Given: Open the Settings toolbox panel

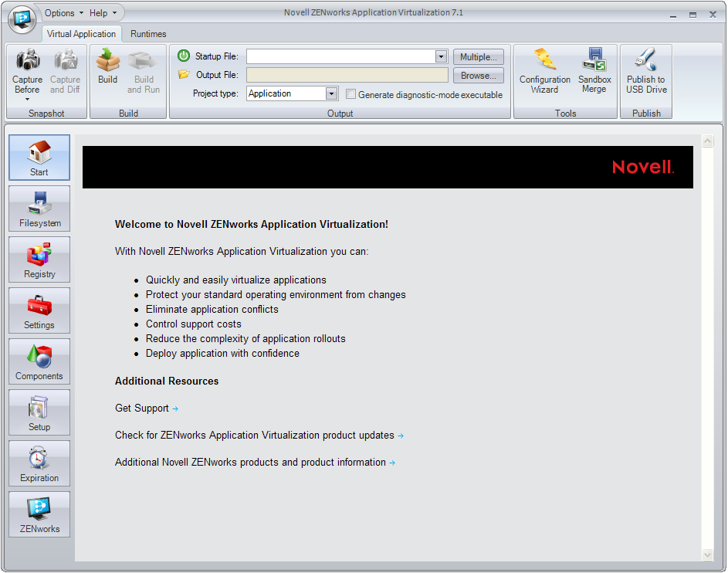Looking at the screenshot, I should 39,310.
